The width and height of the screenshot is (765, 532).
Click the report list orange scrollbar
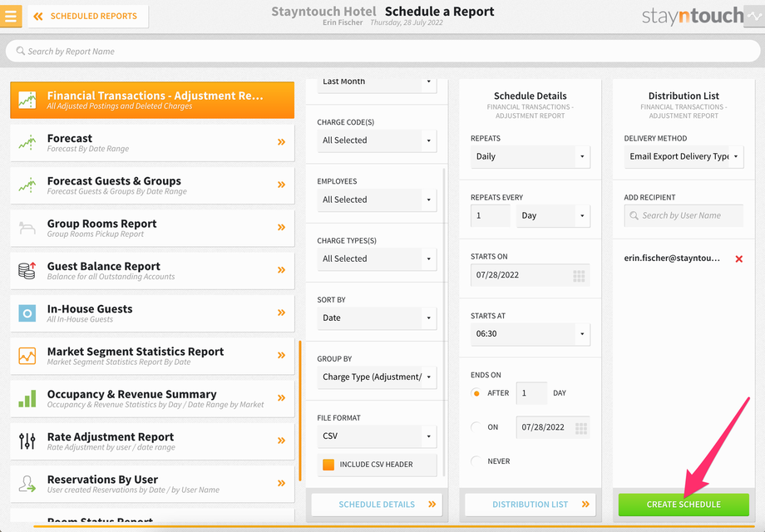click(300, 411)
